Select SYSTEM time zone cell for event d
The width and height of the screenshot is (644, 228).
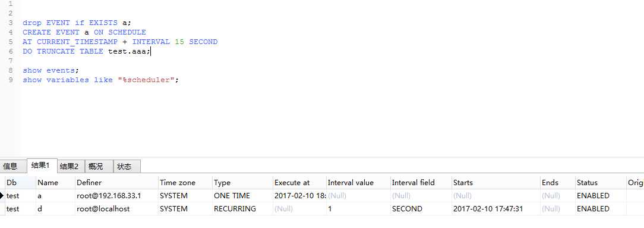click(x=185, y=209)
